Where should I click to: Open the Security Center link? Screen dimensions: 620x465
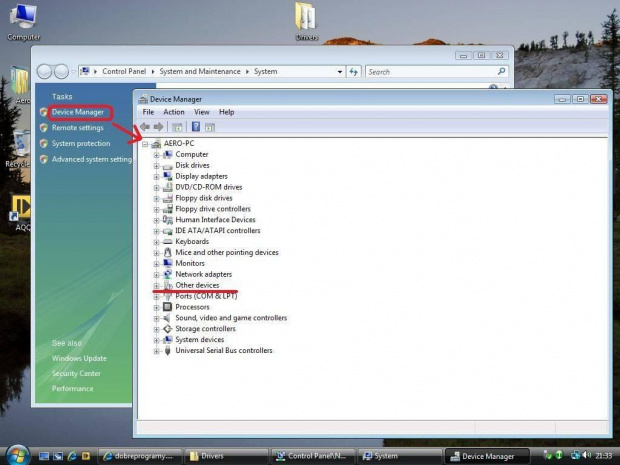point(76,373)
